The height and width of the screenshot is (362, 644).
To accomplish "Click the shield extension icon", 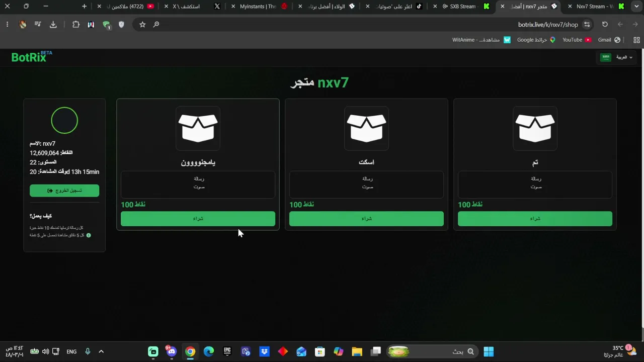I will (121, 25).
